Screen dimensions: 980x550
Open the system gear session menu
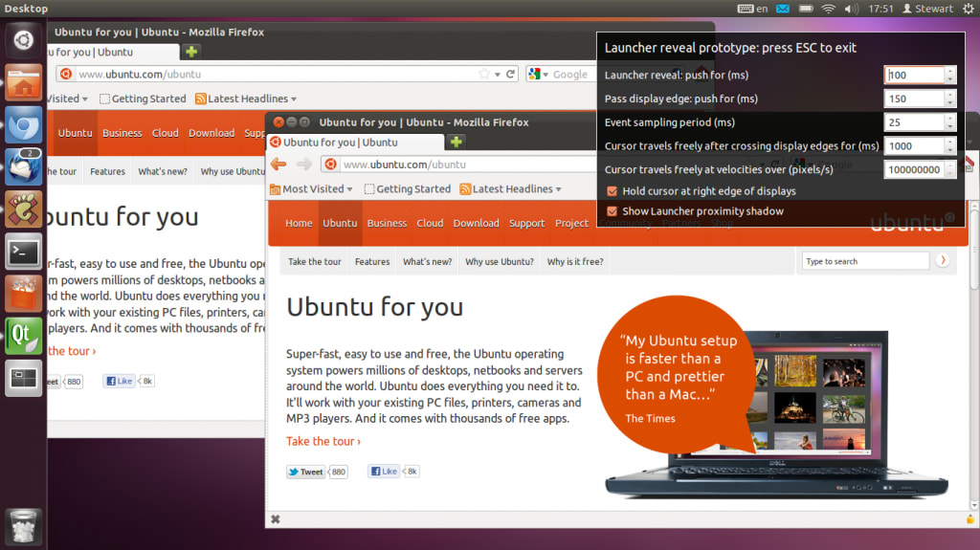(x=969, y=9)
